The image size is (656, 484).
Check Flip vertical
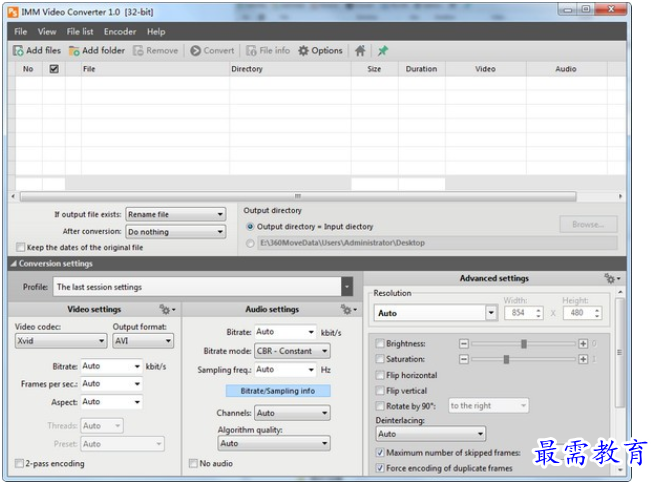pos(380,391)
